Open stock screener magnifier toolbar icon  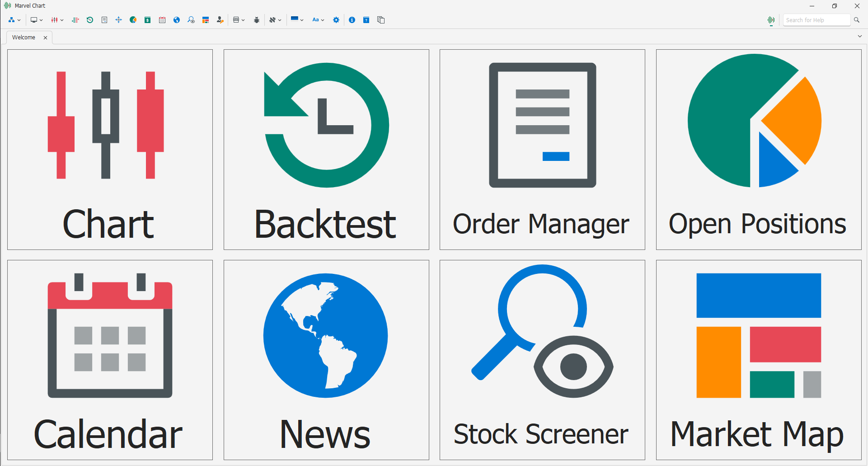click(191, 20)
